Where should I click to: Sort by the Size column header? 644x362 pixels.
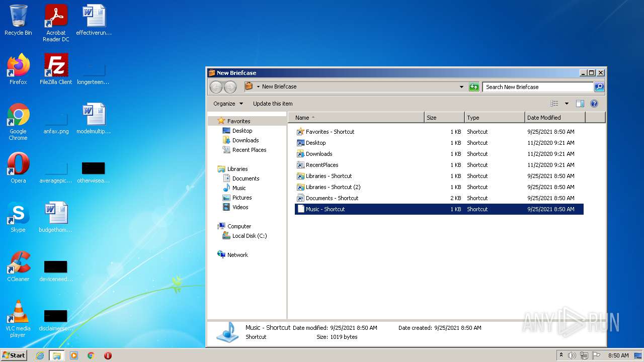tap(445, 118)
